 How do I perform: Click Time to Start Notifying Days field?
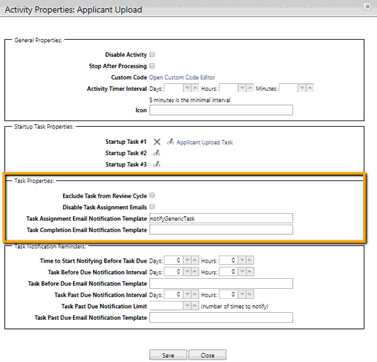[x=174, y=260]
